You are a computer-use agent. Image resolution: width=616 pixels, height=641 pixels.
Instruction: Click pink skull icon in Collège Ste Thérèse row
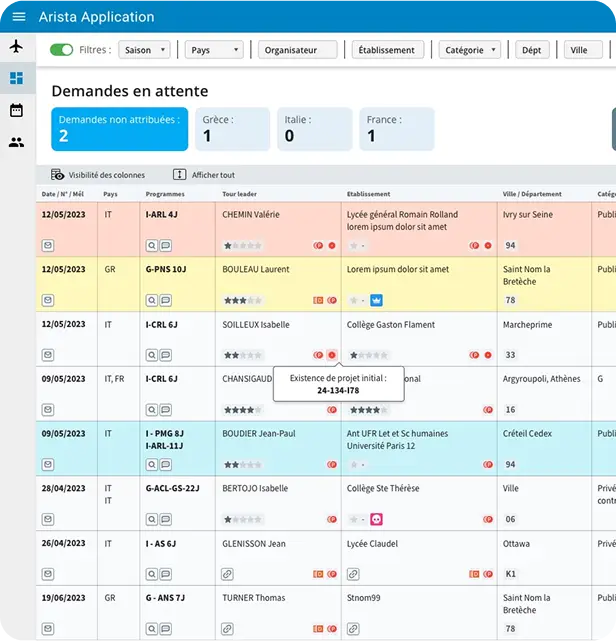coord(376,519)
